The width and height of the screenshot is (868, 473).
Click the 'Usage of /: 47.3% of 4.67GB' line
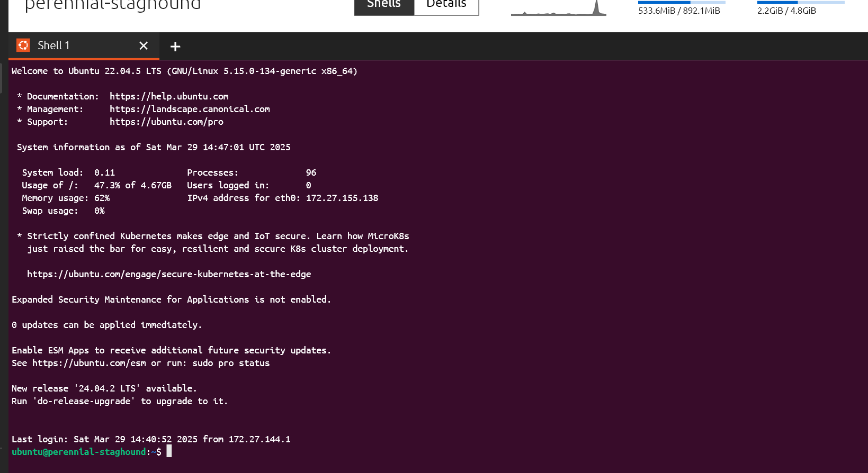coord(97,185)
